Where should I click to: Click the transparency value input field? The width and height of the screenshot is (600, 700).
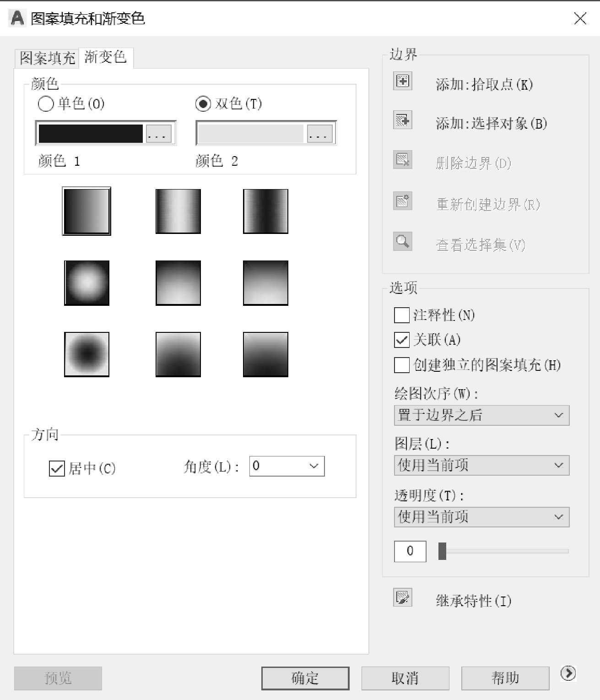click(410, 551)
